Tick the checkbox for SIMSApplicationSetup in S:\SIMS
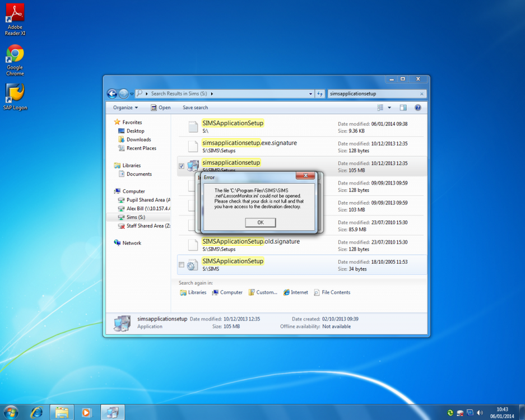 pyautogui.click(x=182, y=265)
